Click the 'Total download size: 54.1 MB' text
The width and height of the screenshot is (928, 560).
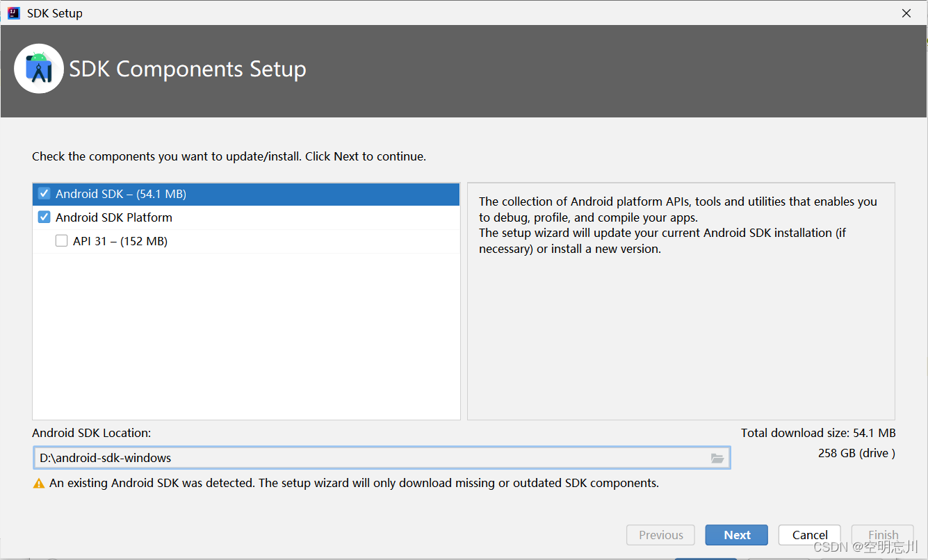tap(818, 433)
